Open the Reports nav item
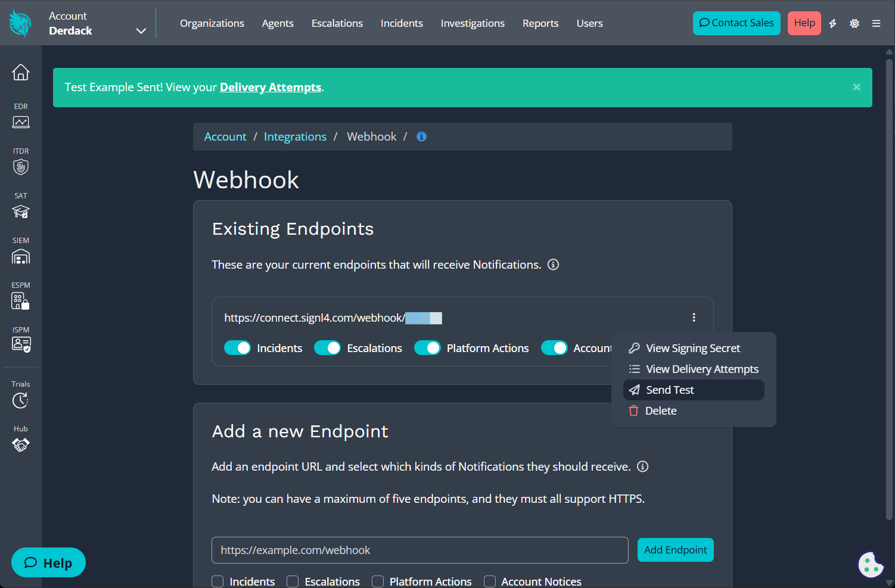The image size is (895, 588). pyautogui.click(x=540, y=23)
